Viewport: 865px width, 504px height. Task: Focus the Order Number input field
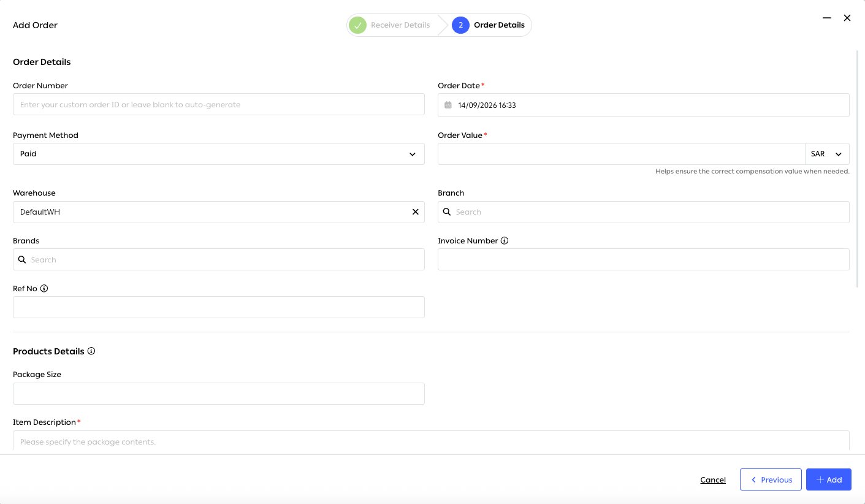click(219, 104)
